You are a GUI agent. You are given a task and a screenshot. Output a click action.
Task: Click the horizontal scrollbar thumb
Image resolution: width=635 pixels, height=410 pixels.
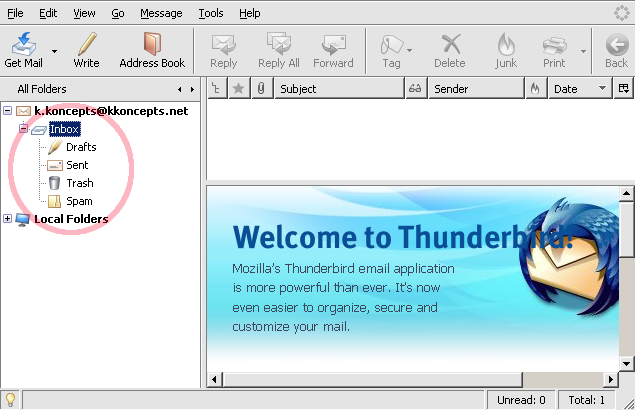coord(373,380)
